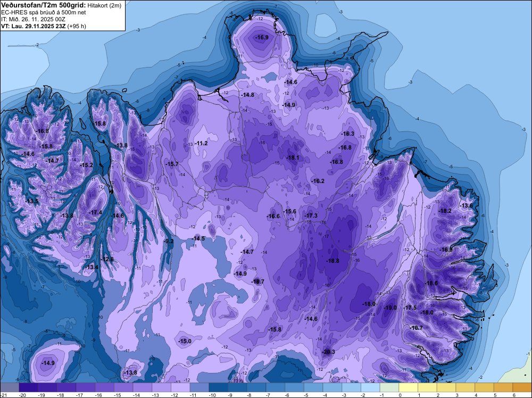Select legend swatch between -12 and -11
532x398 pixels.
click(180, 387)
